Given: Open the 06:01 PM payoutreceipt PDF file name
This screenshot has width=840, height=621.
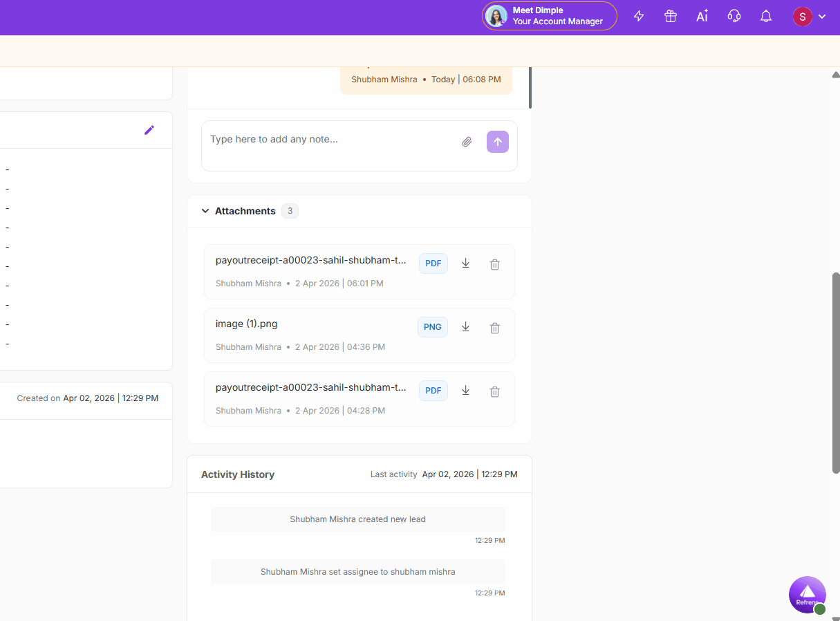Looking at the screenshot, I should tap(311, 260).
